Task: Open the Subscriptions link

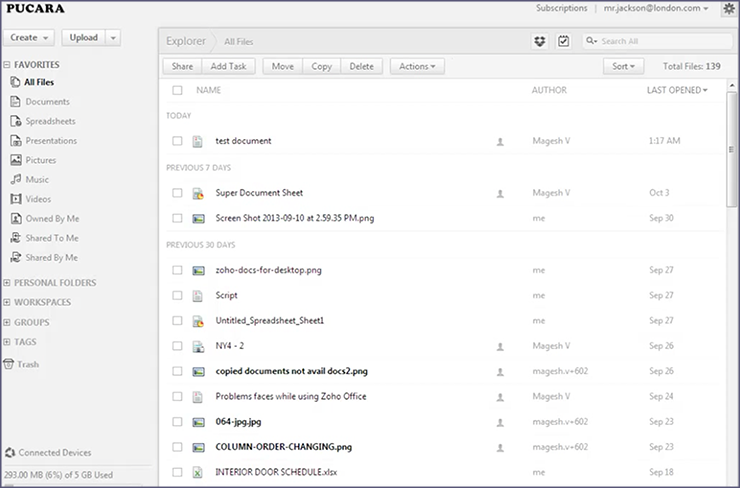Action: [x=562, y=8]
